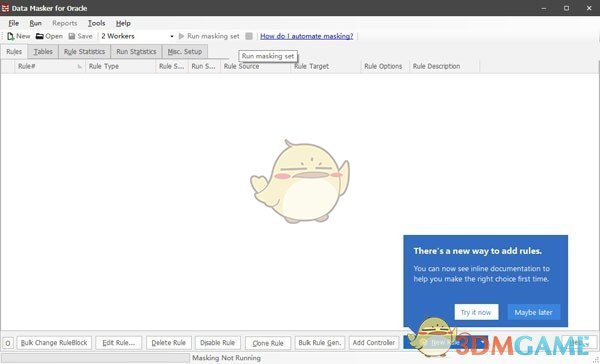Open the Reports menu
The height and width of the screenshot is (364, 600).
65,23
